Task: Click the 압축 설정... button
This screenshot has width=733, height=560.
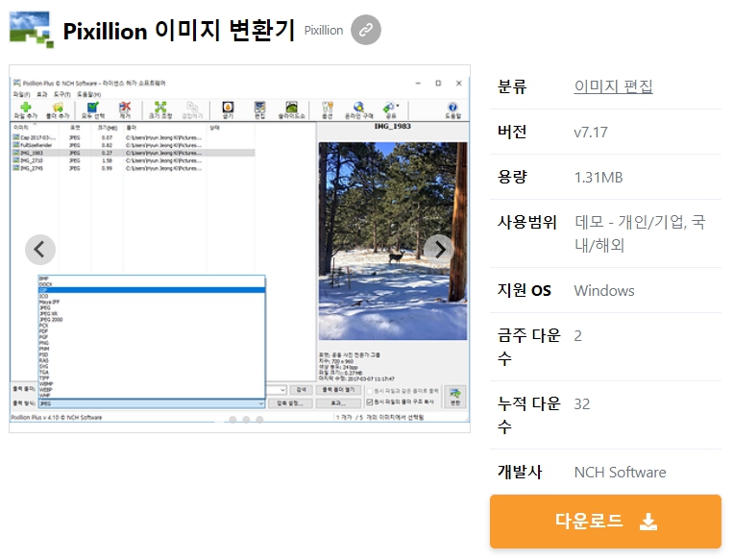Action: coord(290,402)
